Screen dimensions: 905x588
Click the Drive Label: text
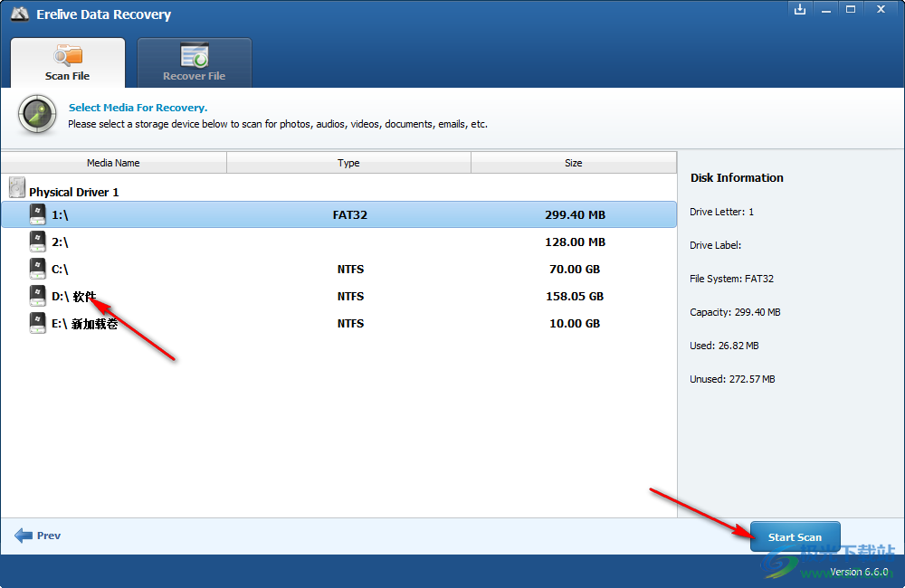click(715, 245)
